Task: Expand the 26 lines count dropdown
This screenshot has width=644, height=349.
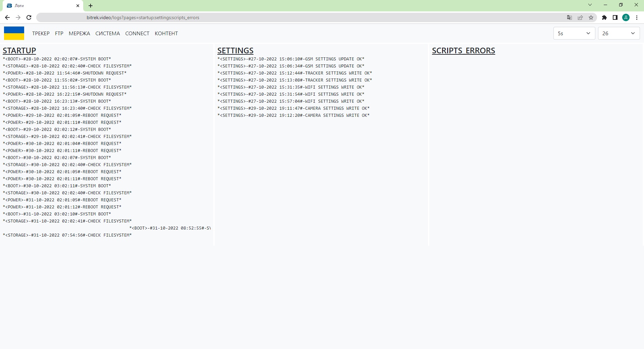Action: coord(619,33)
